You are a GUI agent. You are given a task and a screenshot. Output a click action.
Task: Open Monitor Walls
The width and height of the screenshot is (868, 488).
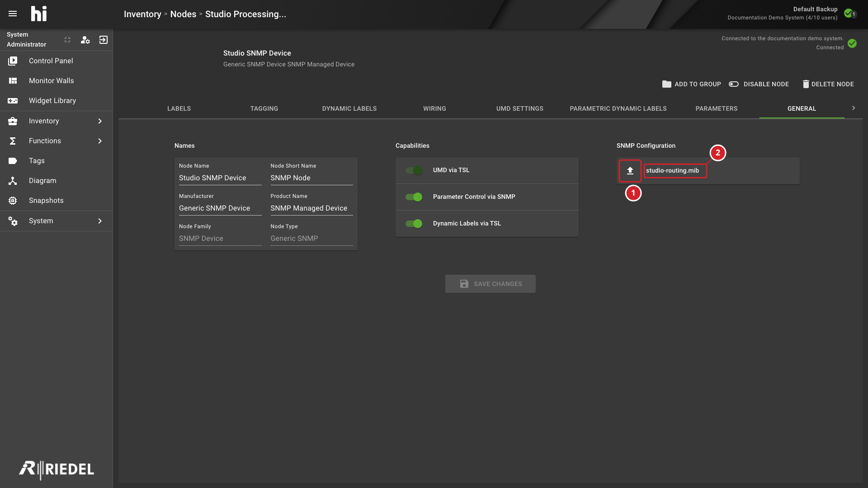57,80
